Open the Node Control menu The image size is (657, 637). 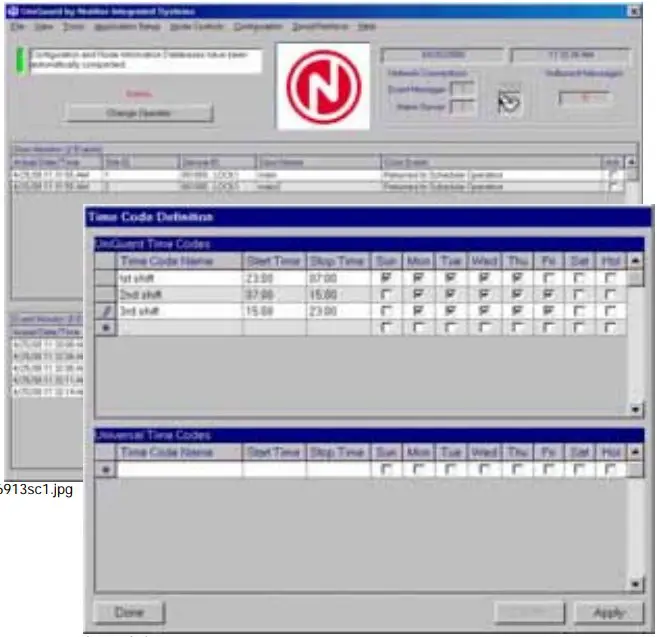pos(196,27)
